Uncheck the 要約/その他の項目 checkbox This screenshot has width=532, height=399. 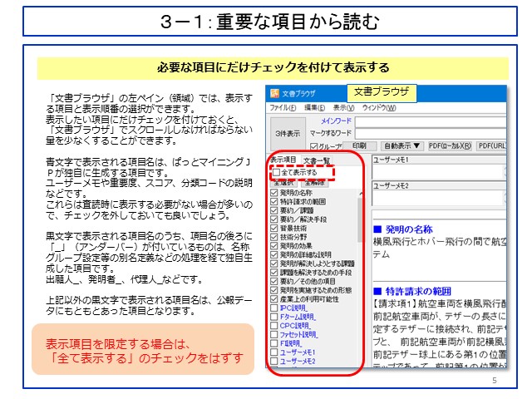[x=274, y=281]
